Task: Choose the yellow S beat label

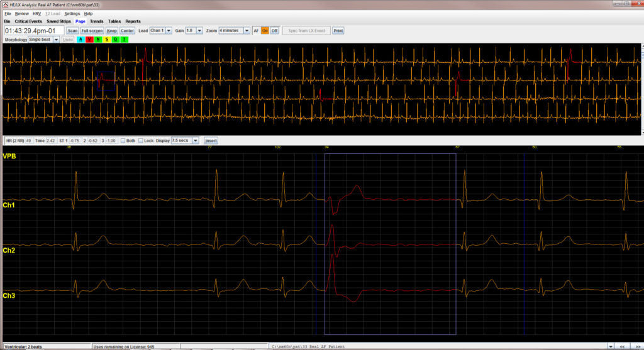Action: (x=107, y=40)
